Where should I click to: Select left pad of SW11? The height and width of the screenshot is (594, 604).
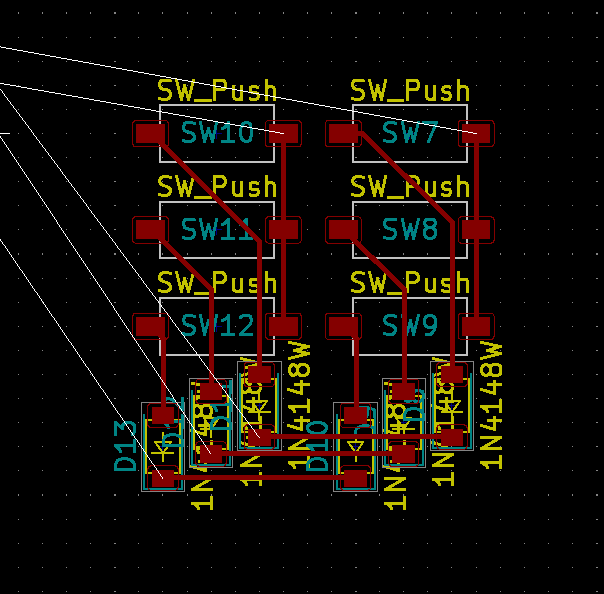tap(150, 230)
